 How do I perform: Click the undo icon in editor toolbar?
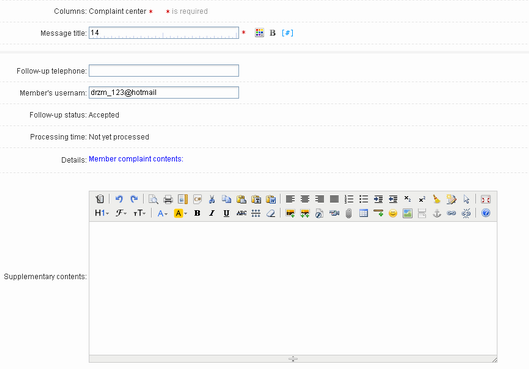click(119, 199)
